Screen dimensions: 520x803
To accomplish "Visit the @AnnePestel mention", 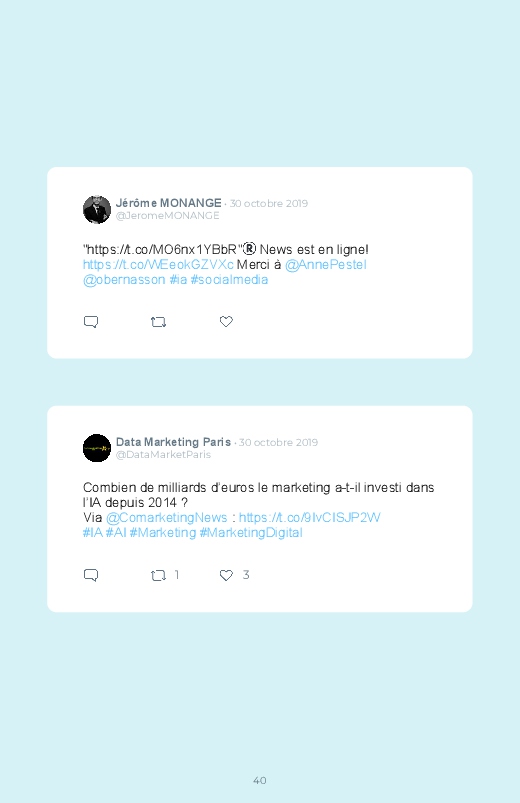I will click(x=325, y=265).
